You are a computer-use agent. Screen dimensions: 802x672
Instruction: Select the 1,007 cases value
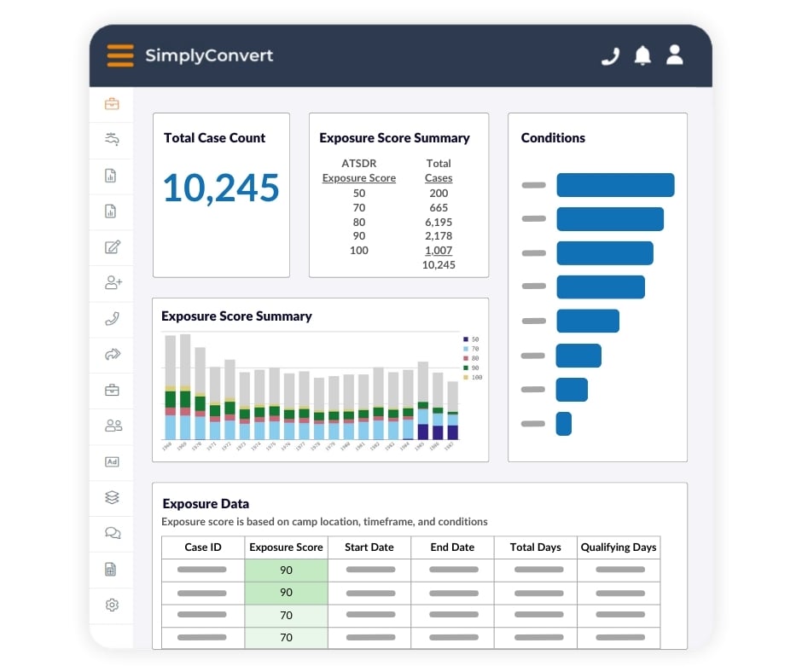(439, 250)
